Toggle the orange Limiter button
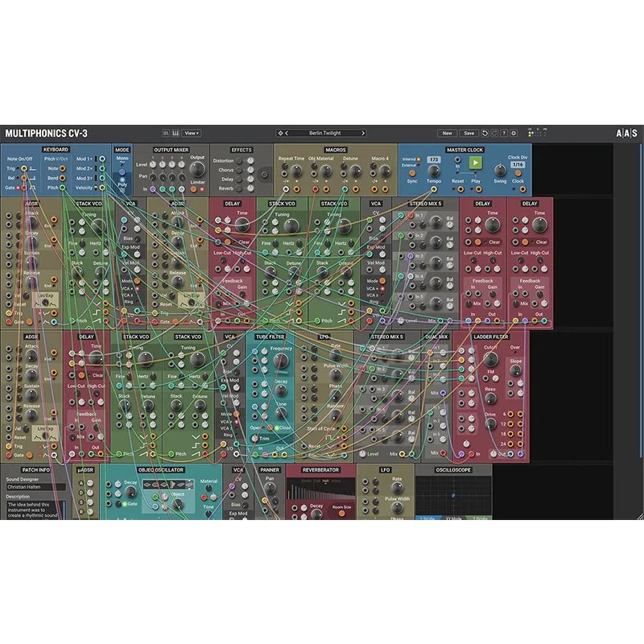Viewport: 644px width, 644px height. (193, 189)
